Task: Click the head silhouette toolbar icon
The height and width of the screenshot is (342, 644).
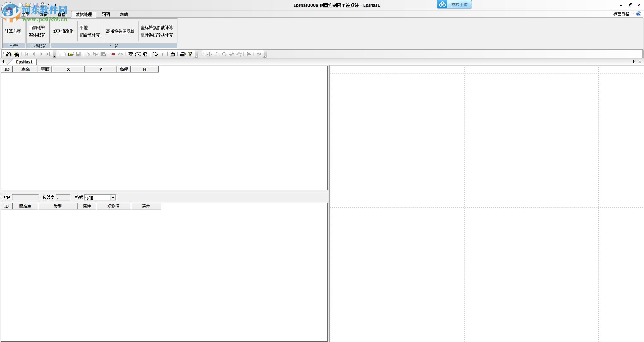Action: (x=145, y=54)
